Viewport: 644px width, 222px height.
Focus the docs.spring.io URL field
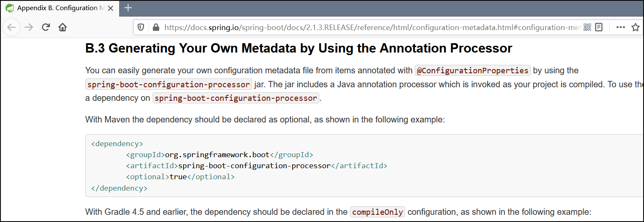point(372,27)
